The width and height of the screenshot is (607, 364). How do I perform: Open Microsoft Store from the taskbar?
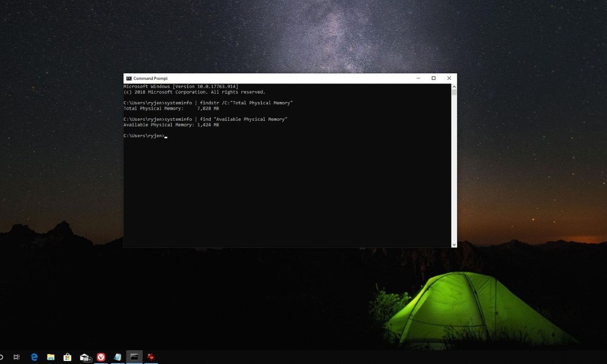(x=67, y=357)
